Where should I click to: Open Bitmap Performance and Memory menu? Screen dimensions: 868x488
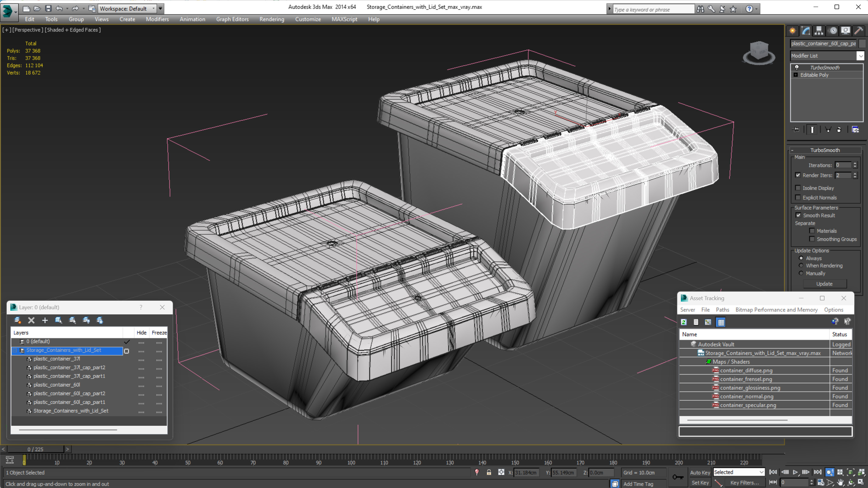(x=776, y=310)
